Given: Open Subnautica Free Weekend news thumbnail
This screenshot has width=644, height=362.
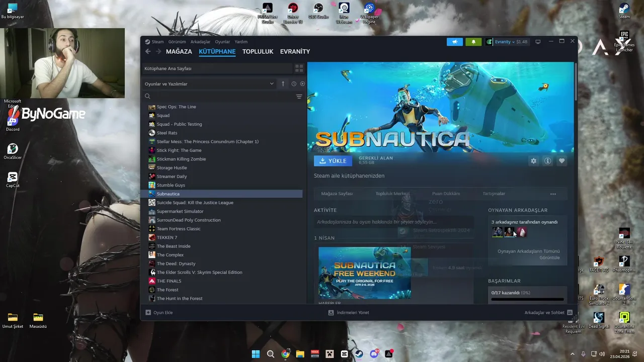Looking at the screenshot, I should tap(365, 273).
